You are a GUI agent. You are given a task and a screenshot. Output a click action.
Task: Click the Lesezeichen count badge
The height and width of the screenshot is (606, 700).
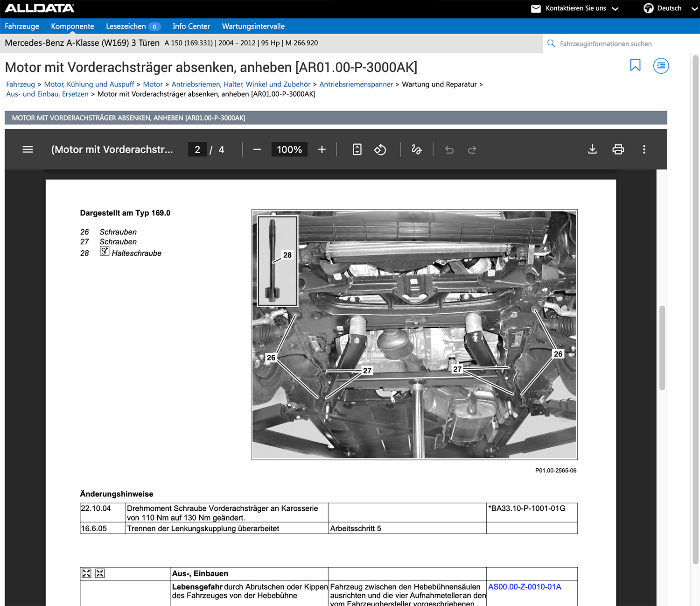pos(154,27)
